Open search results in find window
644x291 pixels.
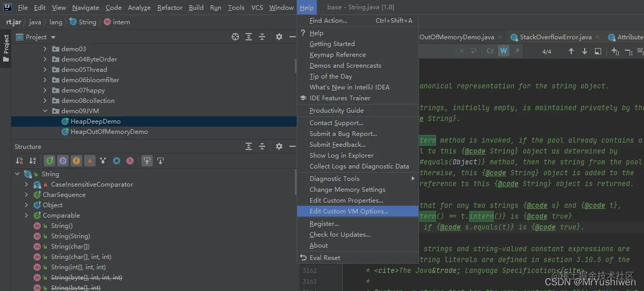(x=598, y=51)
